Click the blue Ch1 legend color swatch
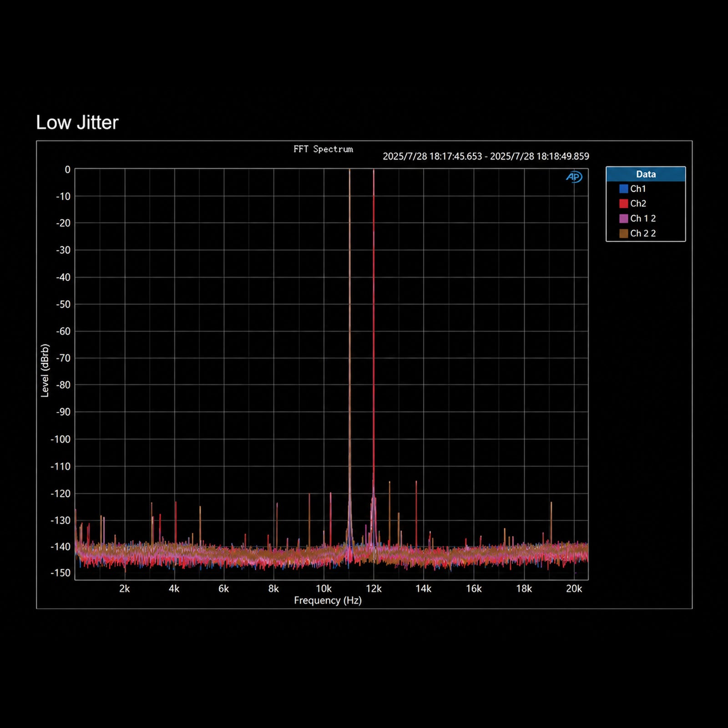 click(623, 188)
